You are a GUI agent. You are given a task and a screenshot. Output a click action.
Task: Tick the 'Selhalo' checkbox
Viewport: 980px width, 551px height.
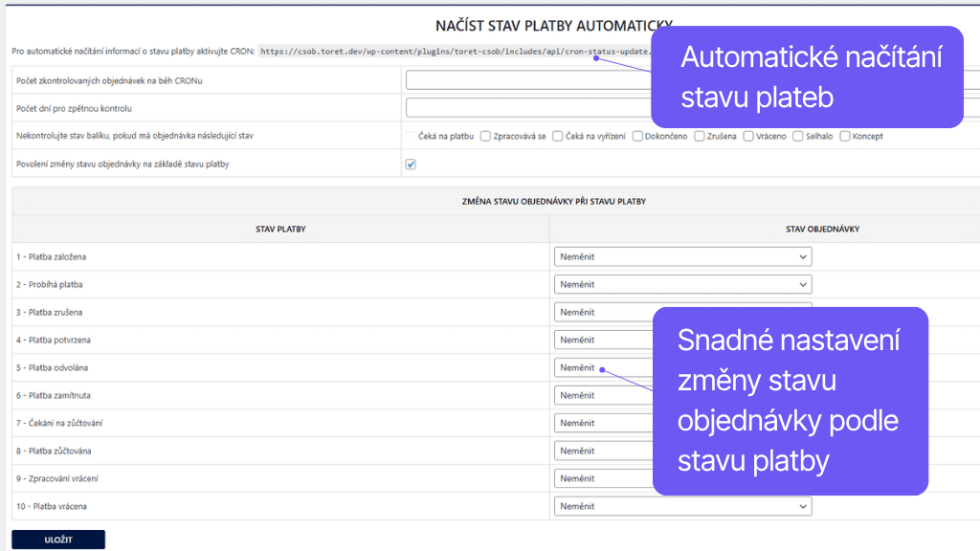798,136
